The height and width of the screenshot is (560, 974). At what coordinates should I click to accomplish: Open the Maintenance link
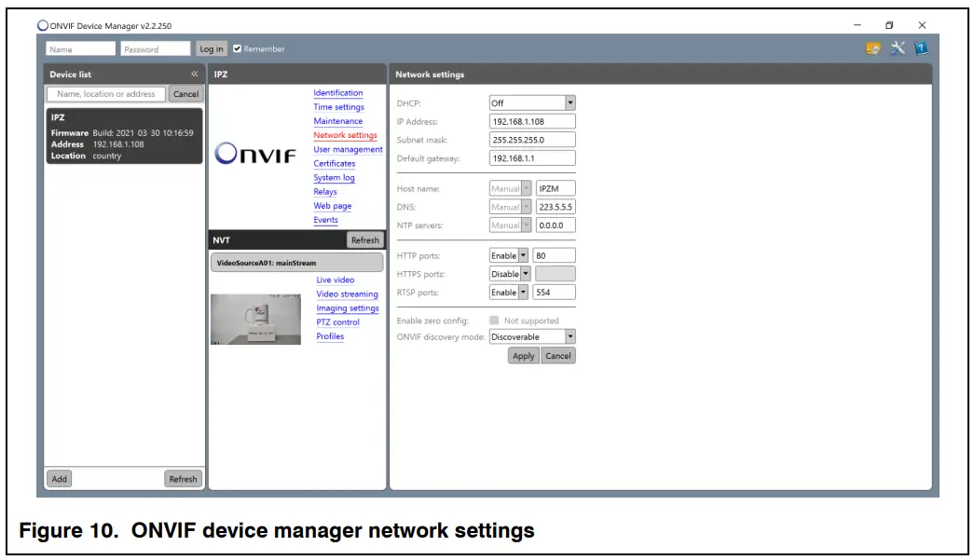coord(338,121)
